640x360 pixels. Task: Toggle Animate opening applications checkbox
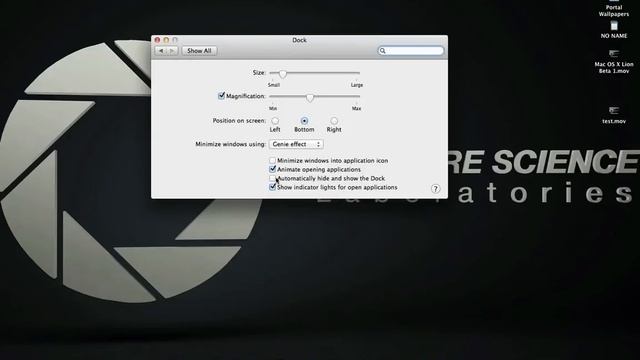click(272, 169)
